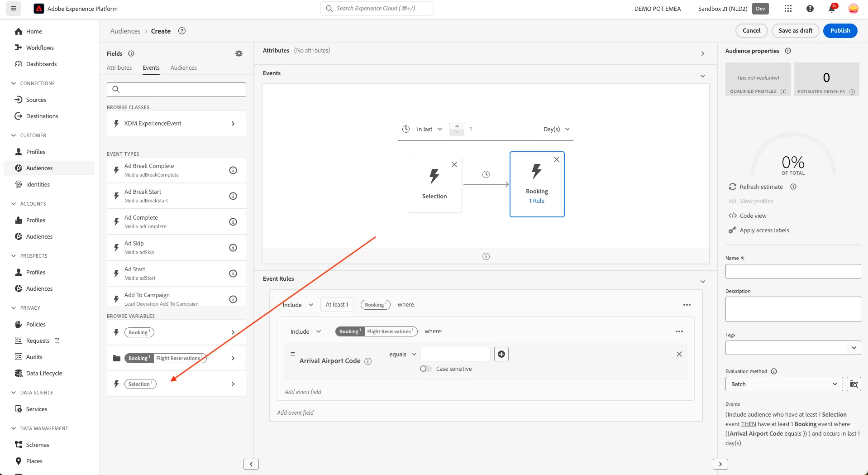Click the Cancel button
This screenshot has width=868, height=475.
752,31
